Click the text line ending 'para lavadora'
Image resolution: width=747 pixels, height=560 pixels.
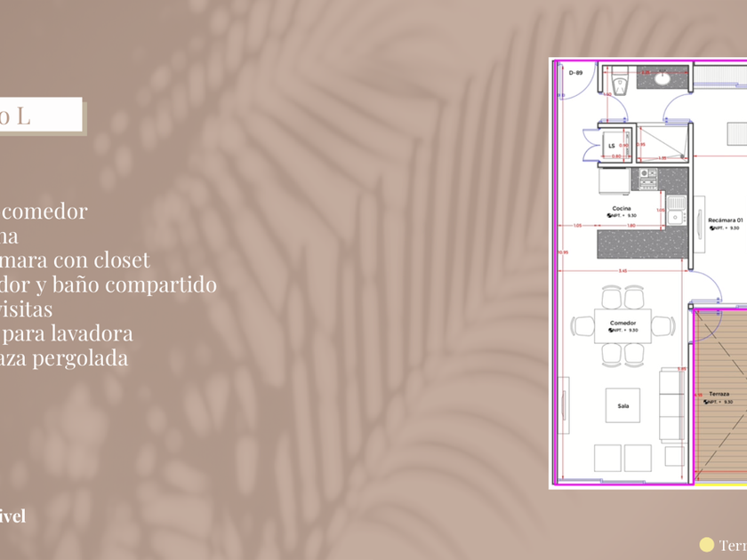click(x=67, y=333)
